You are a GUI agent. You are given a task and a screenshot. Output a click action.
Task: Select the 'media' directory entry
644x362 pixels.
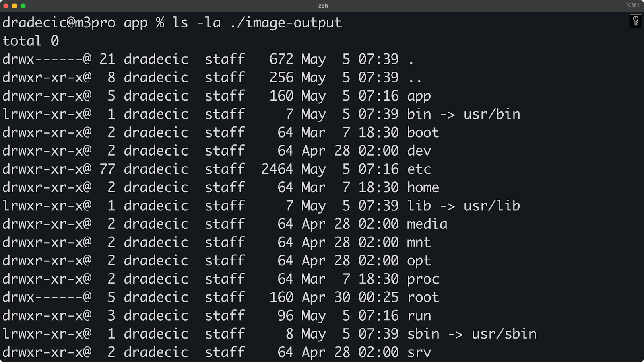pyautogui.click(x=427, y=224)
